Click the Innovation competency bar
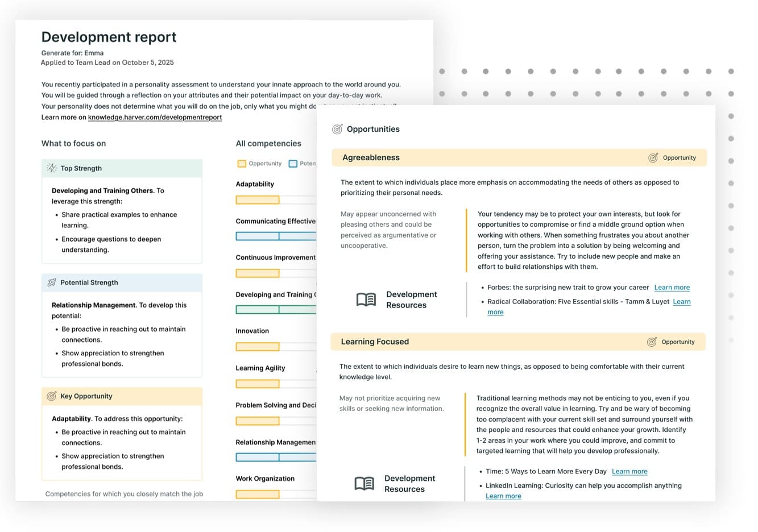 (x=258, y=347)
